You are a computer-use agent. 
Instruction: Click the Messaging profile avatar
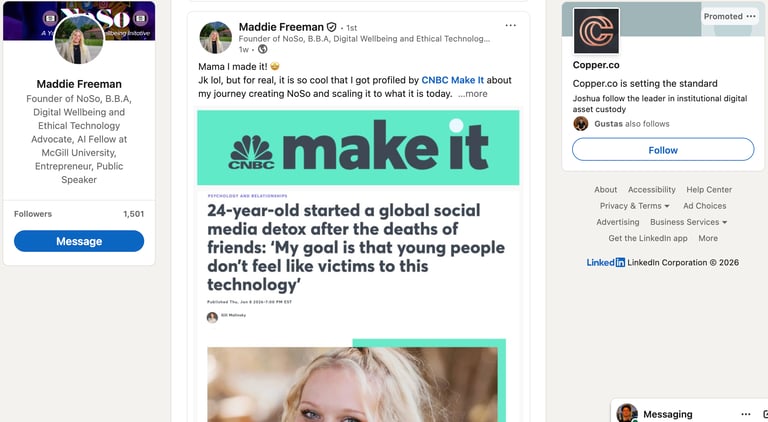point(626,414)
